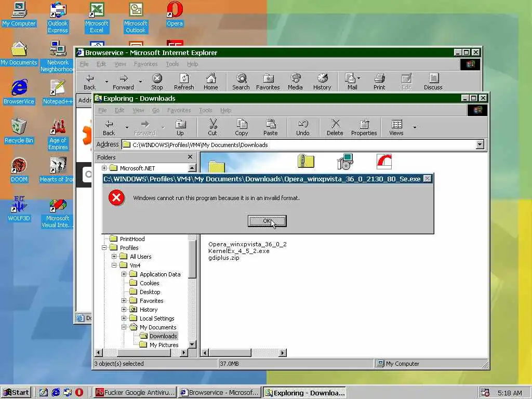Open the View menu in Exploring Downloads
The width and height of the screenshot is (532, 399).
click(x=138, y=110)
